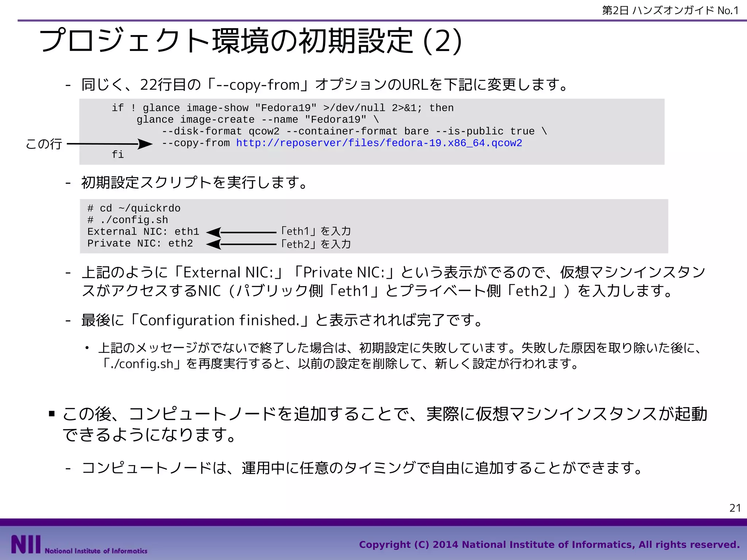Click the 'Private NIC: eth2' line
The height and width of the screenshot is (560, 747).
[140, 243]
